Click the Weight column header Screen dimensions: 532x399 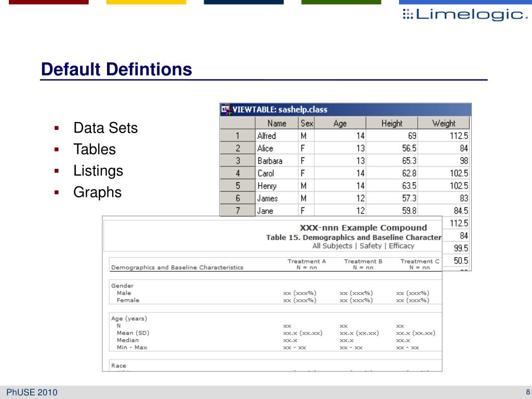[444, 123]
